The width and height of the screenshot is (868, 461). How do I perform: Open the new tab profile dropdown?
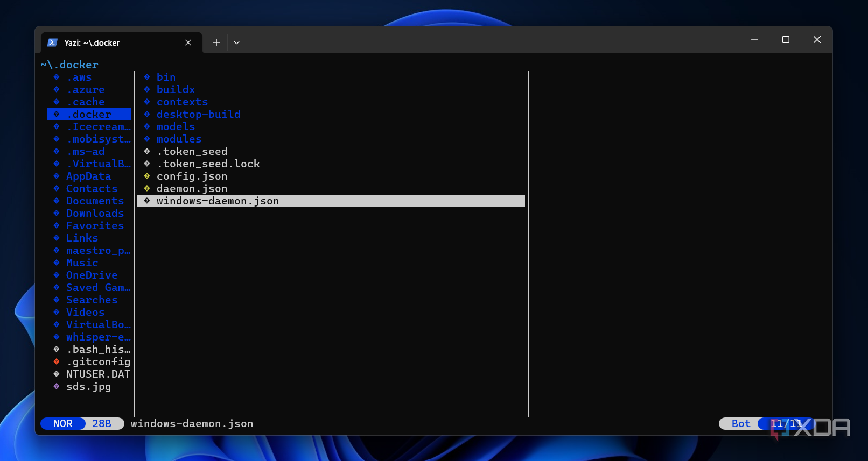pyautogui.click(x=236, y=42)
